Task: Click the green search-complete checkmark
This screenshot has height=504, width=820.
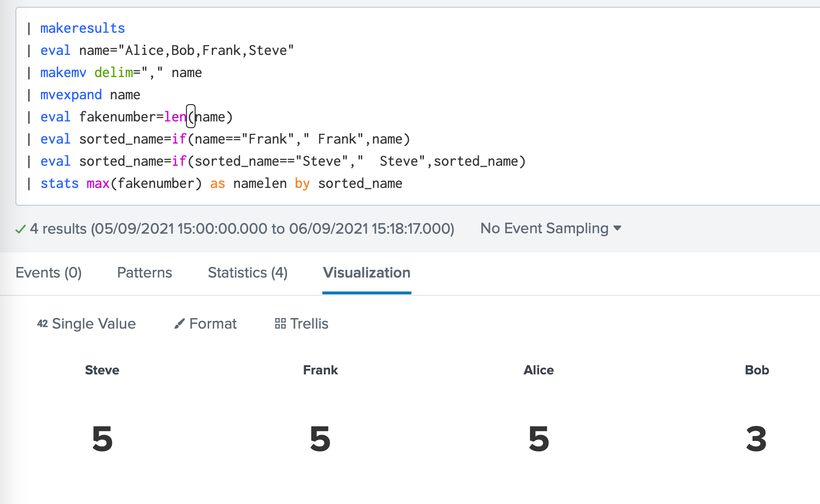Action: click(20, 229)
